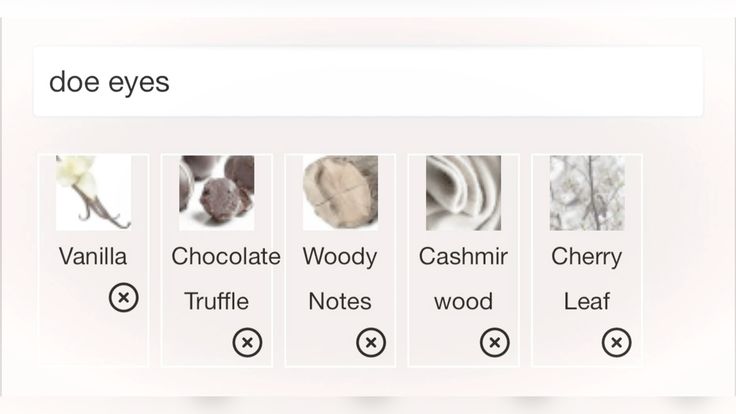This screenshot has width=736, height=414.
Task: Click the Cashmir wood fabric thumbnail
Action: click(x=463, y=192)
